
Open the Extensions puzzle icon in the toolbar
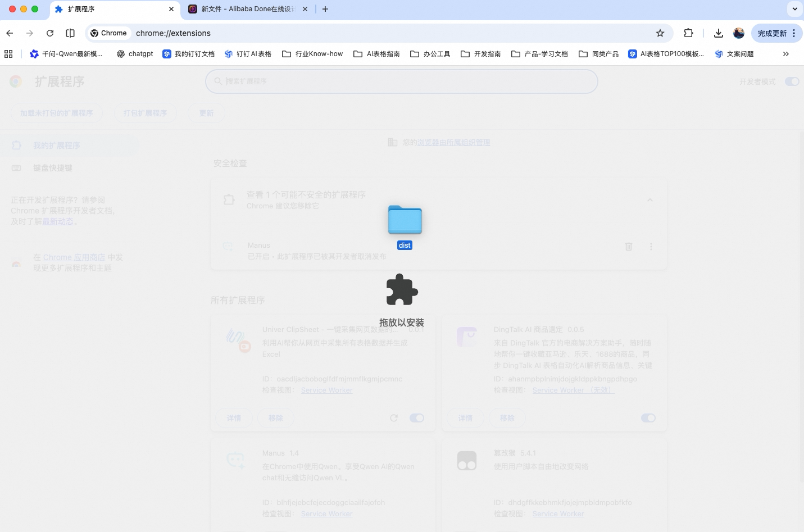688,33
